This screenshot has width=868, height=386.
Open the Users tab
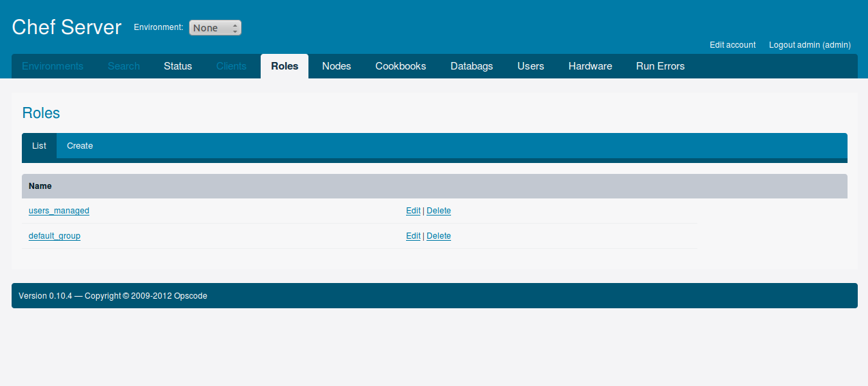click(531, 66)
